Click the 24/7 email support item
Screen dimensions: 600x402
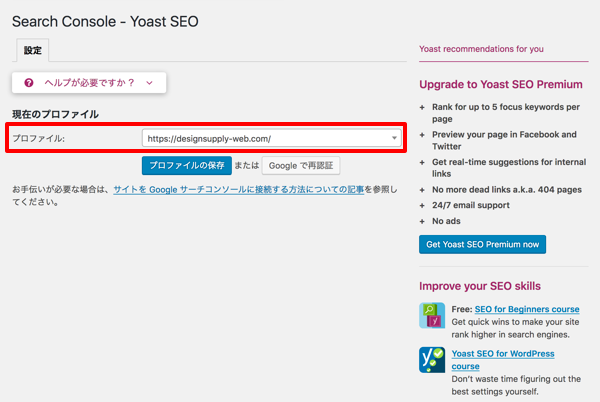[x=471, y=205]
